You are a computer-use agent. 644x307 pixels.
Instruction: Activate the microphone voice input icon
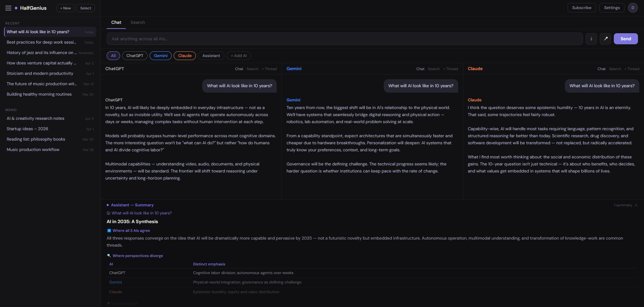click(x=605, y=39)
